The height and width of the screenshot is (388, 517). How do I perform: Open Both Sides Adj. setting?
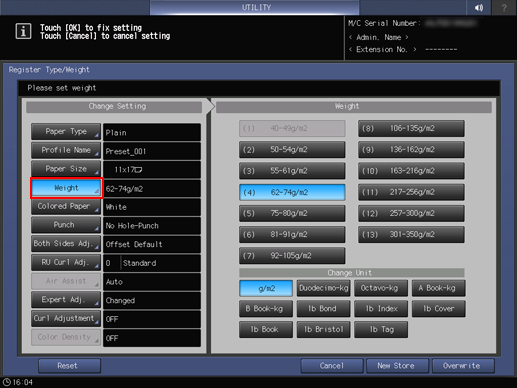[66, 244]
